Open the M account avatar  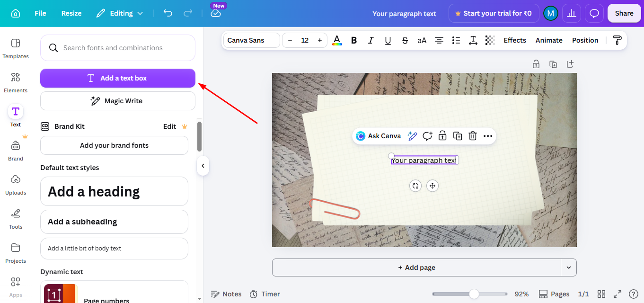tap(550, 13)
